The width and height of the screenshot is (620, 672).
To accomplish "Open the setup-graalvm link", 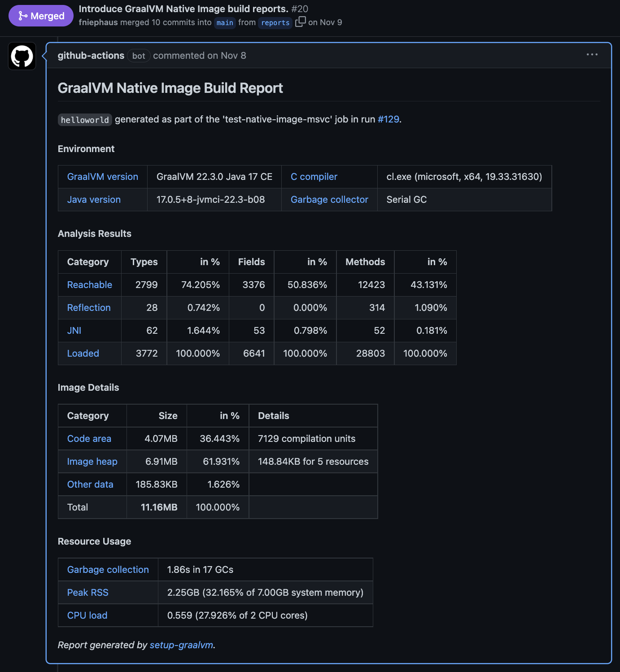I will coord(182,645).
